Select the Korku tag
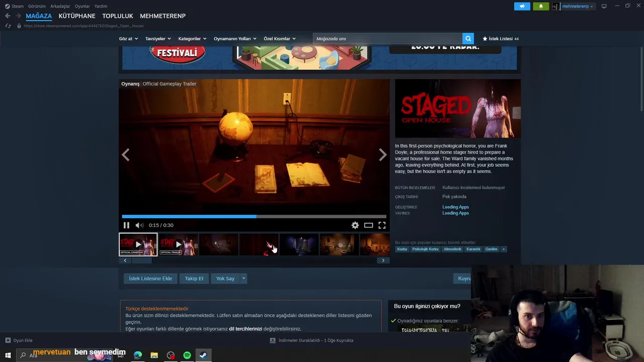 (402, 249)
